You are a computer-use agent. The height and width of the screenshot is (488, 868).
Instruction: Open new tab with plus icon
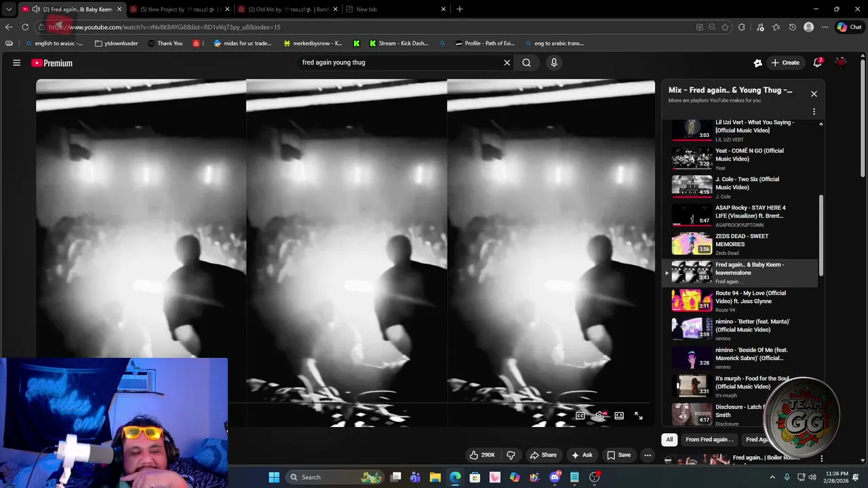point(460,9)
